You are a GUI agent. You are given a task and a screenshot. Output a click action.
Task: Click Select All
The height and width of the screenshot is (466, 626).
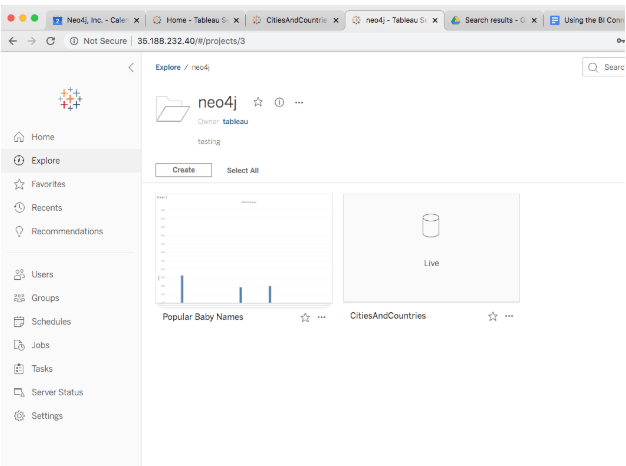[x=242, y=171]
